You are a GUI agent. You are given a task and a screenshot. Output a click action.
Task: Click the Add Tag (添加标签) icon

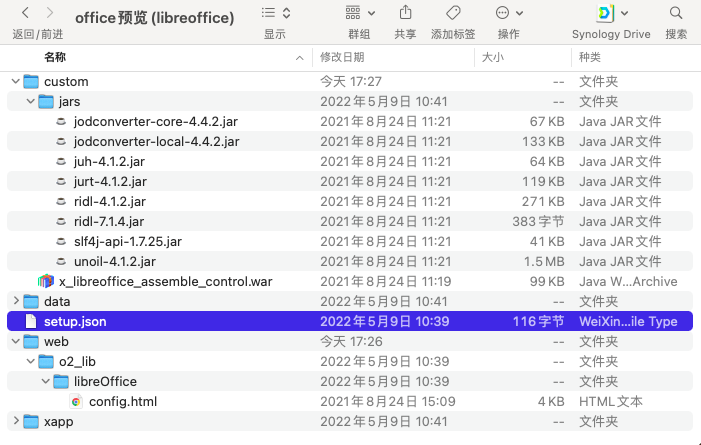pyautogui.click(x=453, y=13)
